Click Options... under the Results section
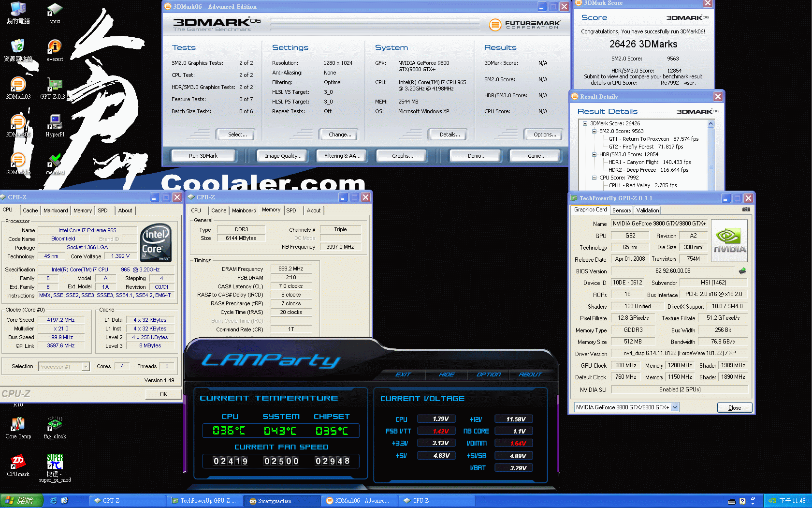Image resolution: width=812 pixels, height=508 pixels. tap(545, 134)
